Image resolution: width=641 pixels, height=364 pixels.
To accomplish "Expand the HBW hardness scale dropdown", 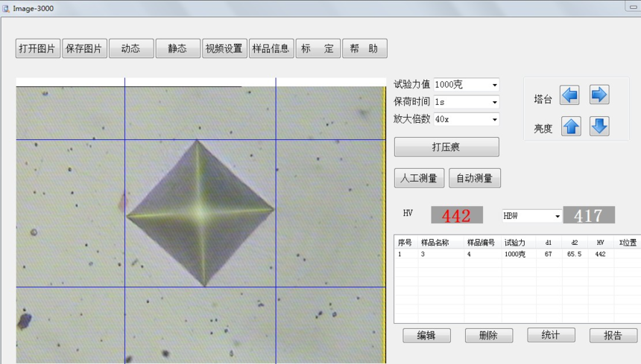I will click(556, 216).
